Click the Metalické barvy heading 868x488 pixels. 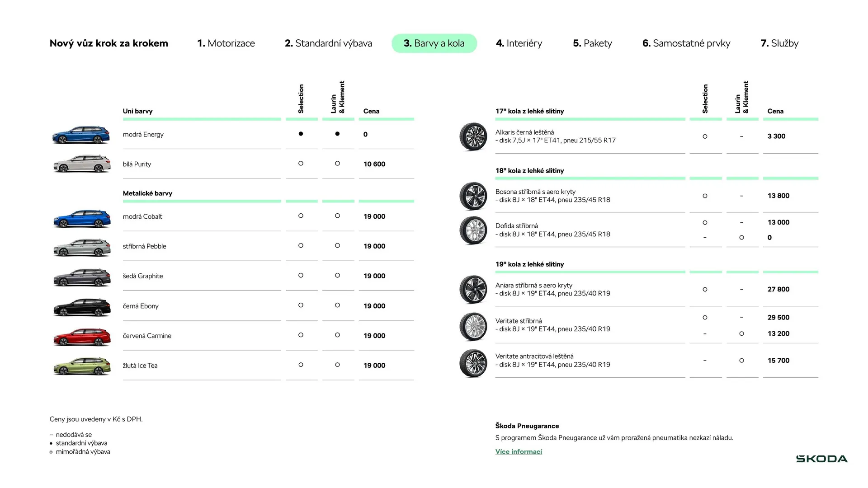coord(147,193)
